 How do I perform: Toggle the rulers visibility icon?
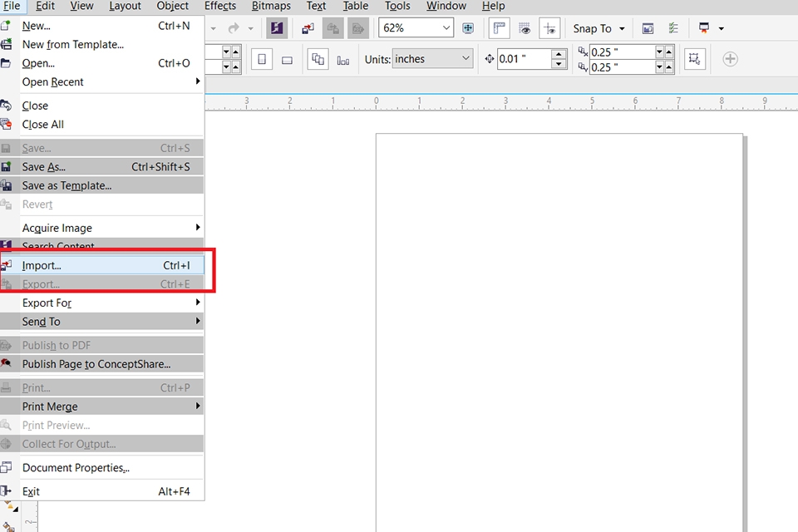499,27
